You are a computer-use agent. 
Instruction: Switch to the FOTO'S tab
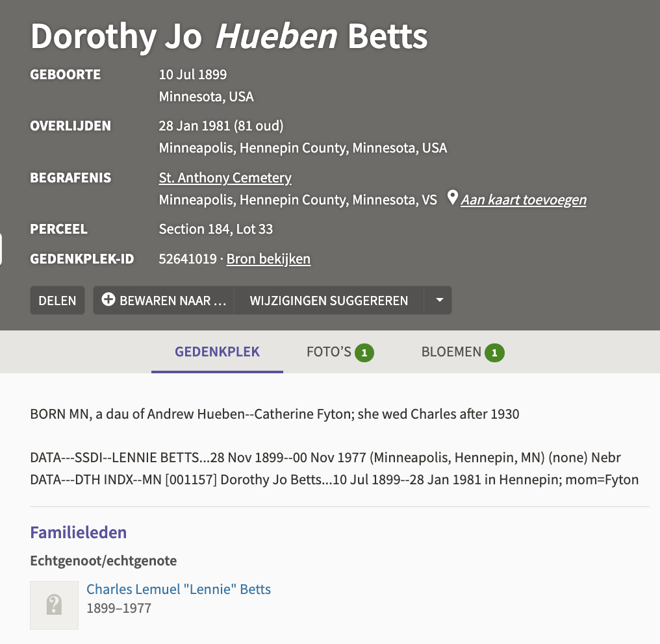[329, 352]
